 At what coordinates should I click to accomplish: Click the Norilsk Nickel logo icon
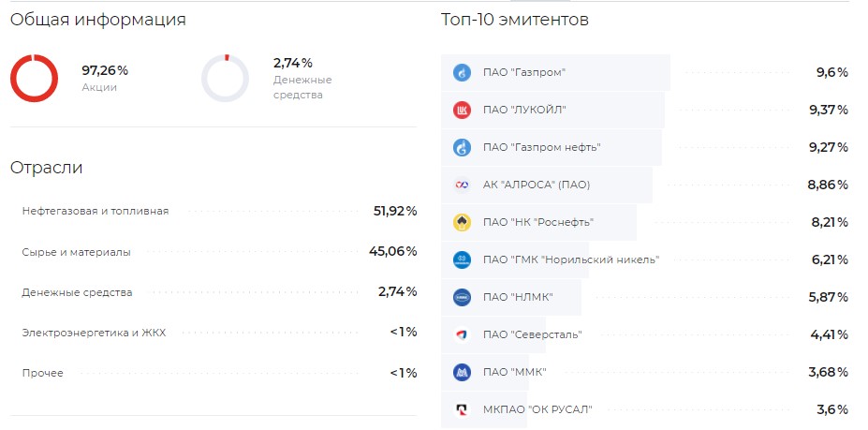tap(462, 259)
